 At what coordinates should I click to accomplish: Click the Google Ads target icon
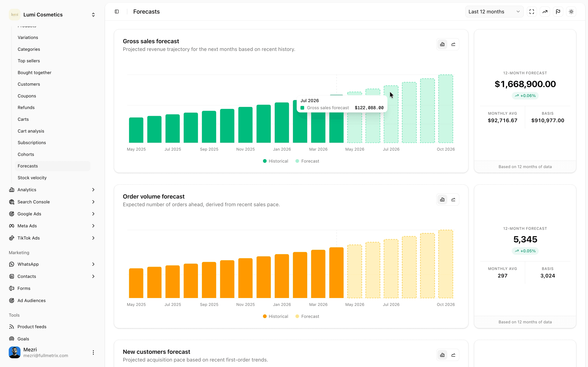point(12,214)
